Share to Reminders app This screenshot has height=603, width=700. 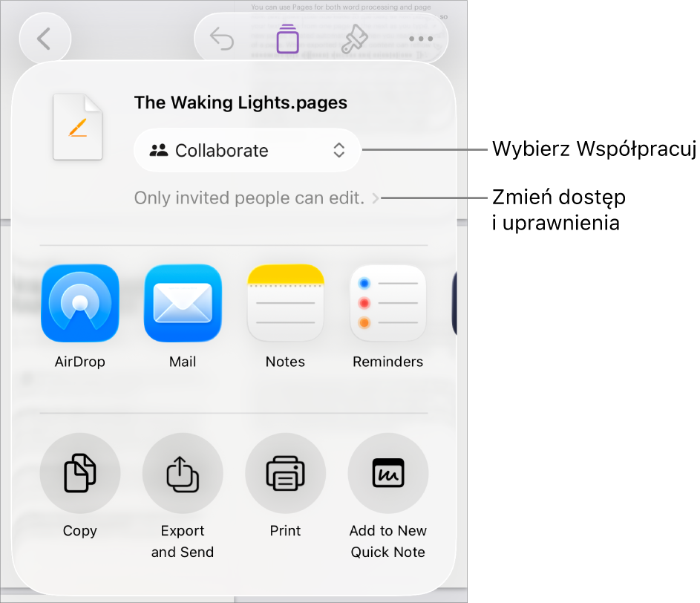click(388, 303)
